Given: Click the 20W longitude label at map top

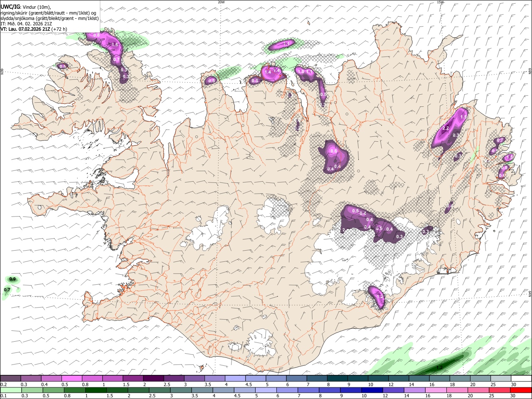Looking at the screenshot, I should (x=221, y=2).
